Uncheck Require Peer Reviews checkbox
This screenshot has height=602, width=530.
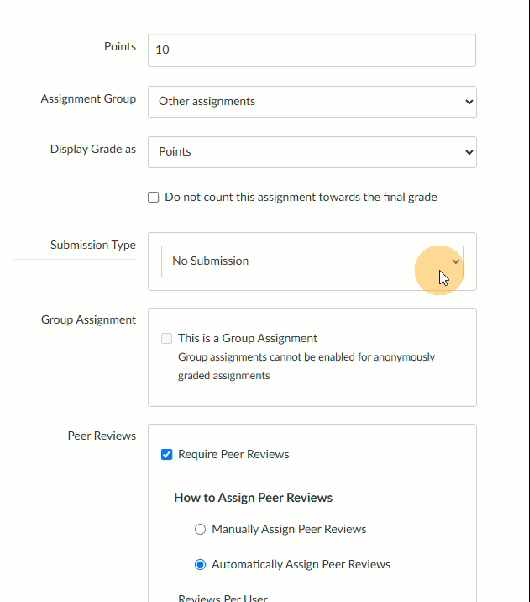pyautogui.click(x=166, y=454)
